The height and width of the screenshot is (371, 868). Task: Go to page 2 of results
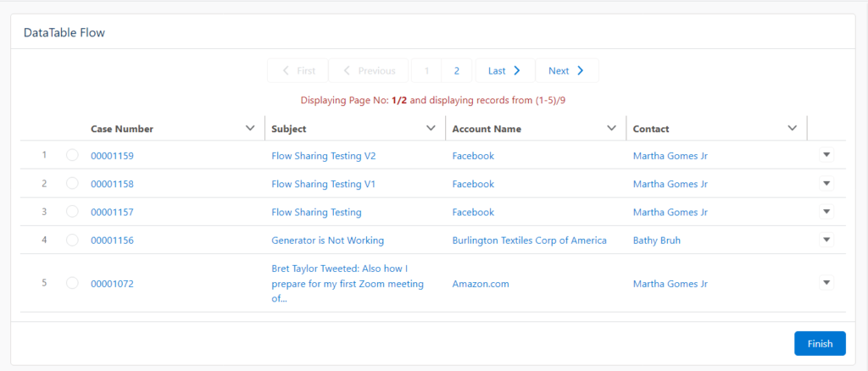click(x=457, y=71)
